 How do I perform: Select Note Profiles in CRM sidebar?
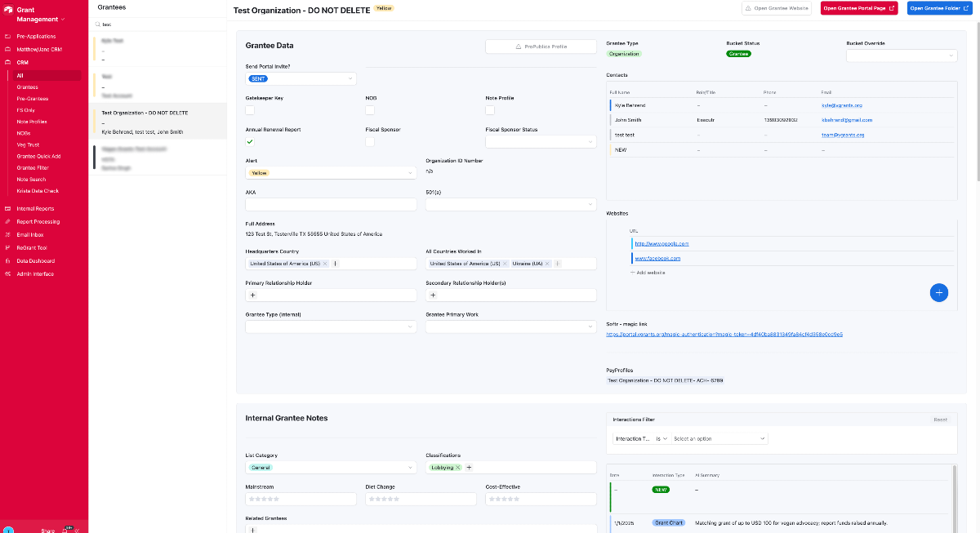coord(33,122)
